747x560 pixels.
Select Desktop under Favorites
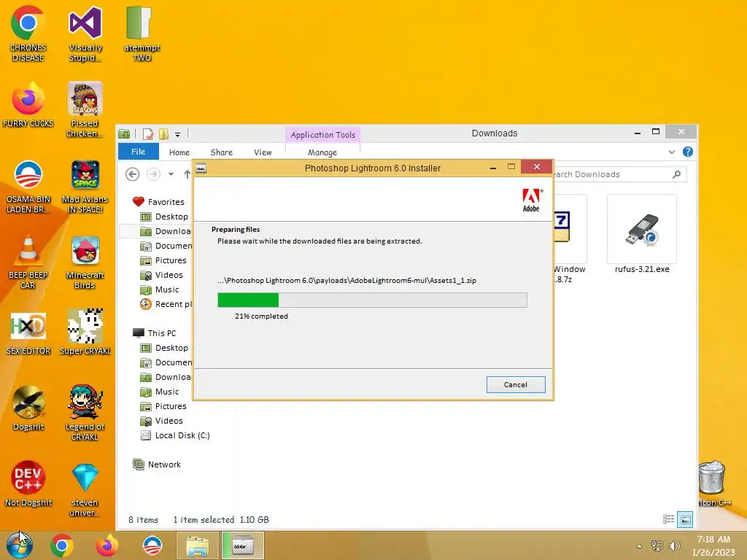tap(164, 217)
